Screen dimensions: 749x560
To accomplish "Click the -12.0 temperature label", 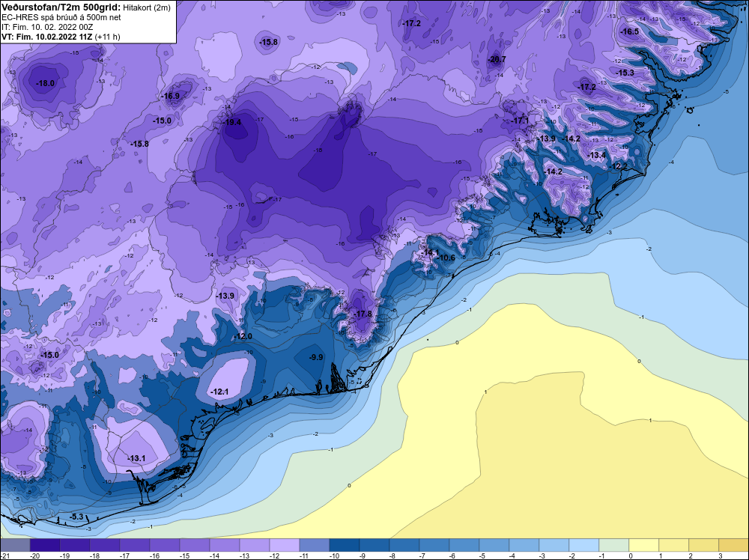I will [x=243, y=337].
